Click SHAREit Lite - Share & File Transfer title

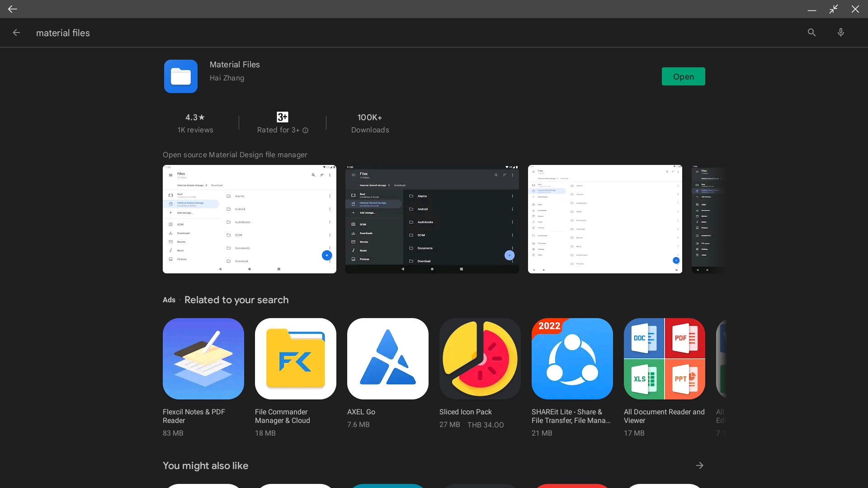click(x=571, y=416)
